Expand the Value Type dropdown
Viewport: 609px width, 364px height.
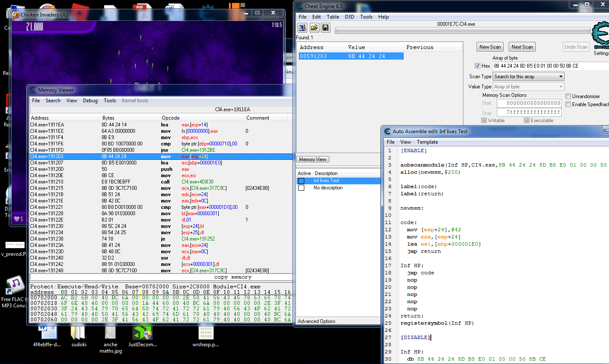(529, 87)
